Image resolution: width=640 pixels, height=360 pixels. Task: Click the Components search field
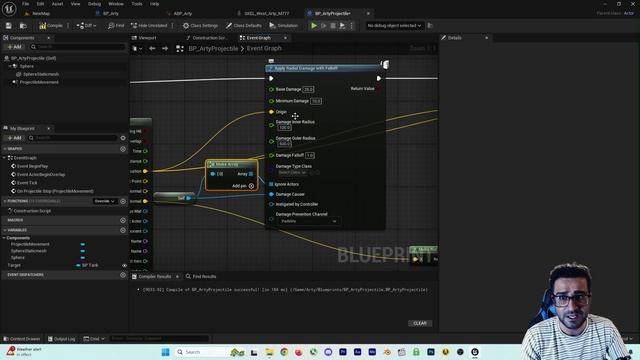point(78,47)
